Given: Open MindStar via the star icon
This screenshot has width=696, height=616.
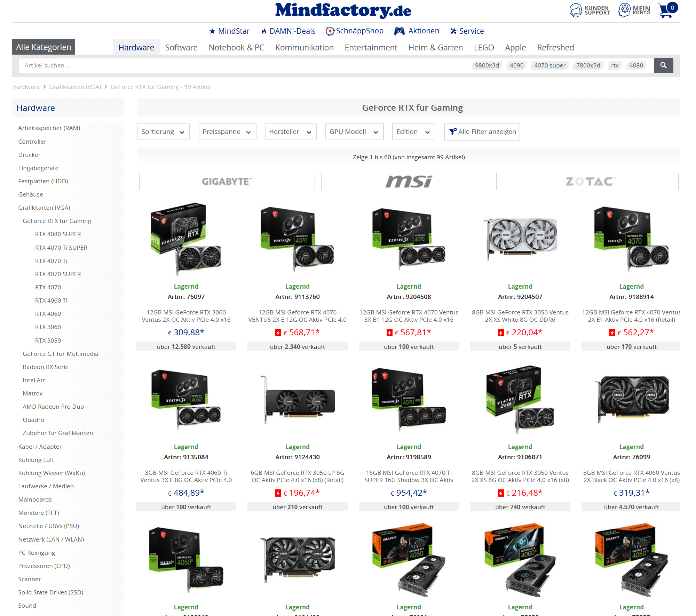Looking at the screenshot, I should 212,31.
